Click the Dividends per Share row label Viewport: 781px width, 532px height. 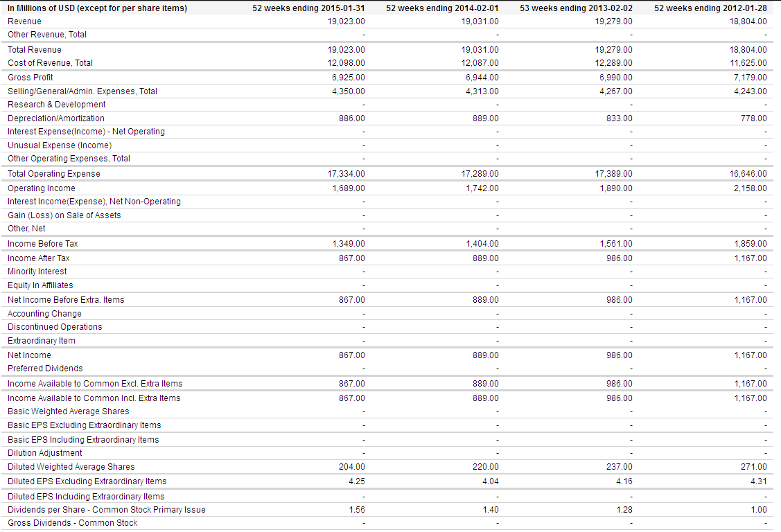[107, 510]
